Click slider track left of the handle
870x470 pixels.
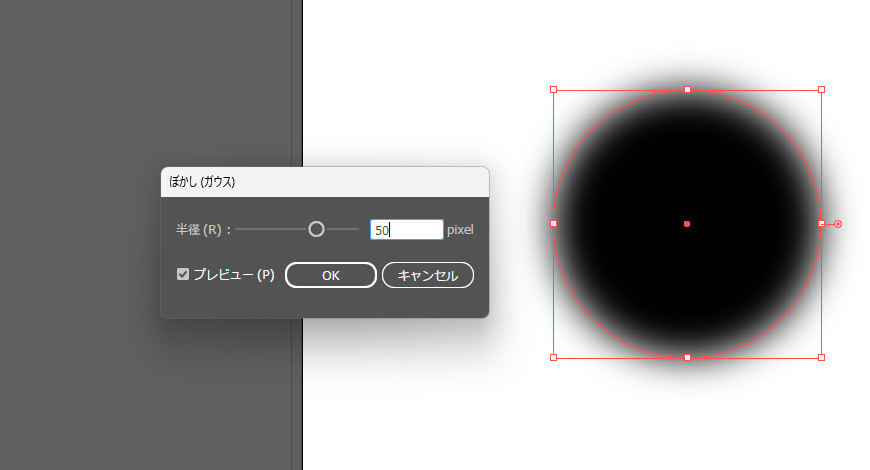pyautogui.click(x=270, y=229)
